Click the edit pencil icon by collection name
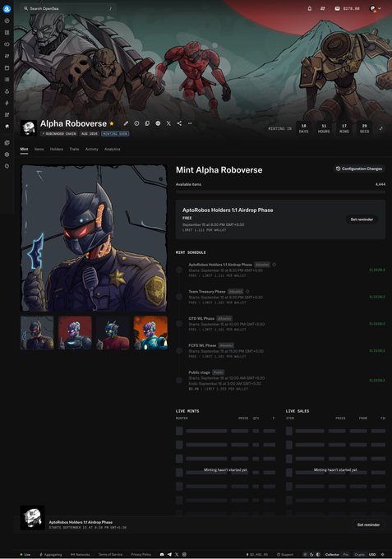 coord(126,123)
